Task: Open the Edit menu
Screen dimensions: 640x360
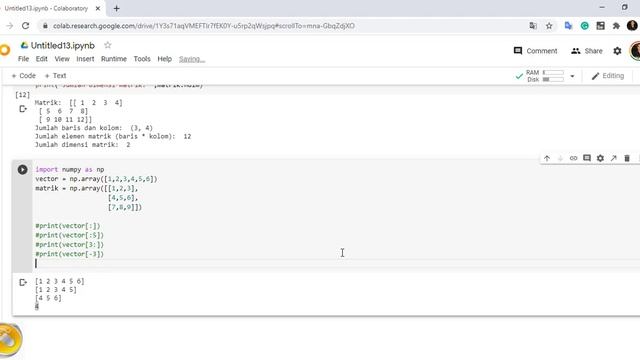Action: (42, 59)
